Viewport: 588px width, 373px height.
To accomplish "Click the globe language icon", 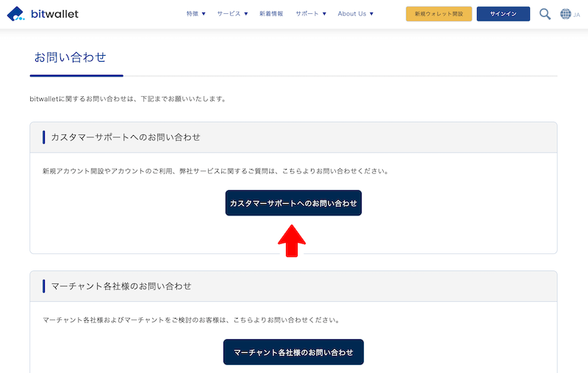I will [x=565, y=14].
